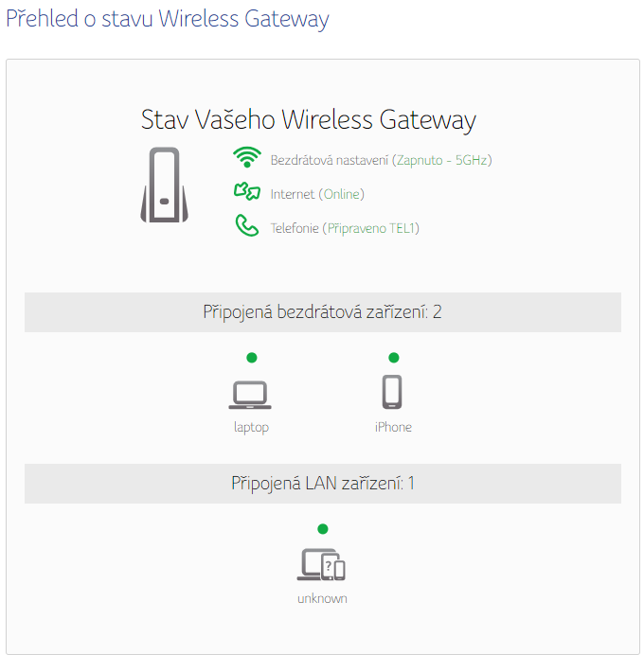Select the unknown LAN device icon

[x=321, y=565]
